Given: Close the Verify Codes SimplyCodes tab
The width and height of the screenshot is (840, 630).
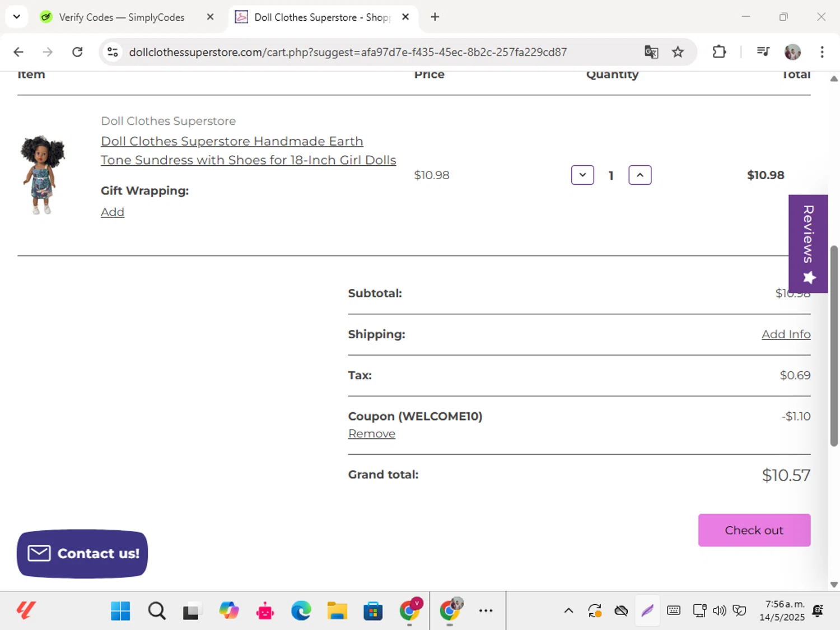Looking at the screenshot, I should (x=210, y=17).
